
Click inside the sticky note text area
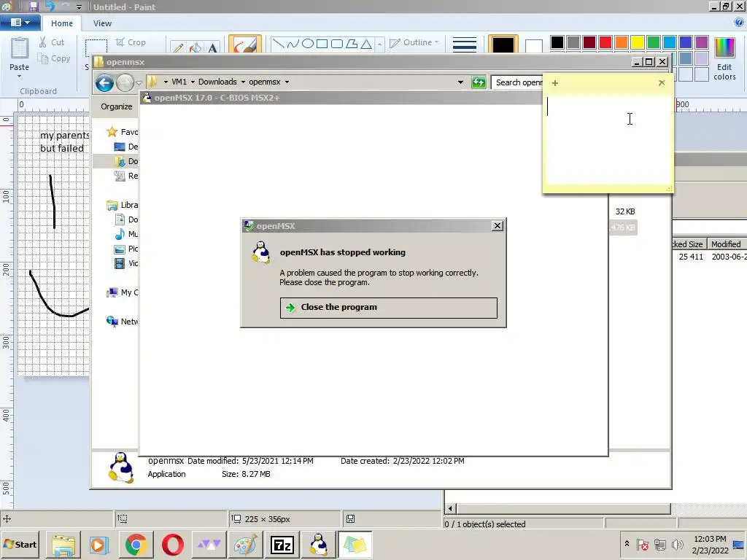click(608, 139)
